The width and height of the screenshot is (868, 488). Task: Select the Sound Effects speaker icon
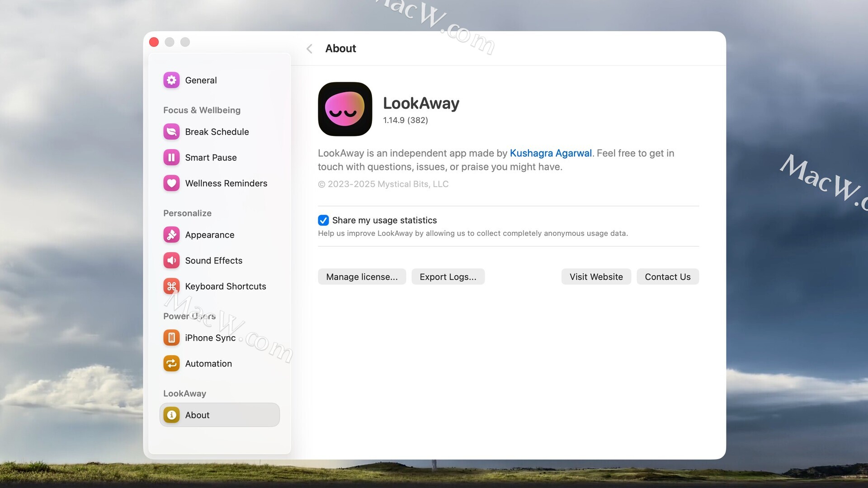(171, 261)
